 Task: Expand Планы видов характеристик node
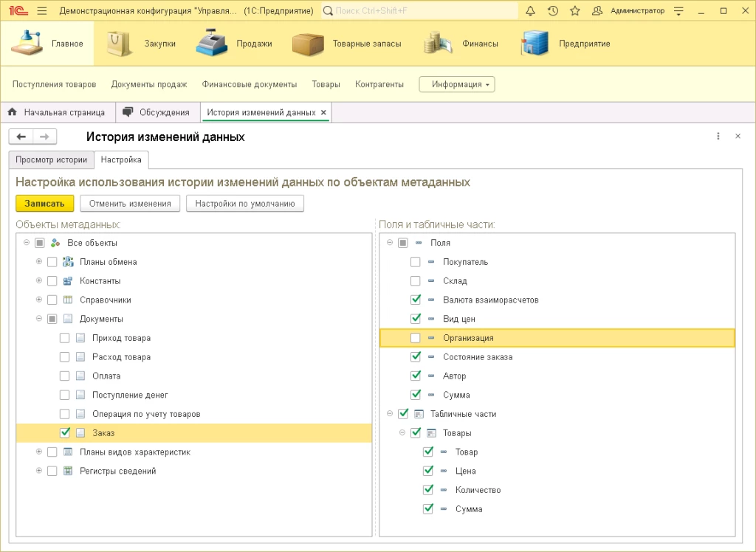point(39,452)
